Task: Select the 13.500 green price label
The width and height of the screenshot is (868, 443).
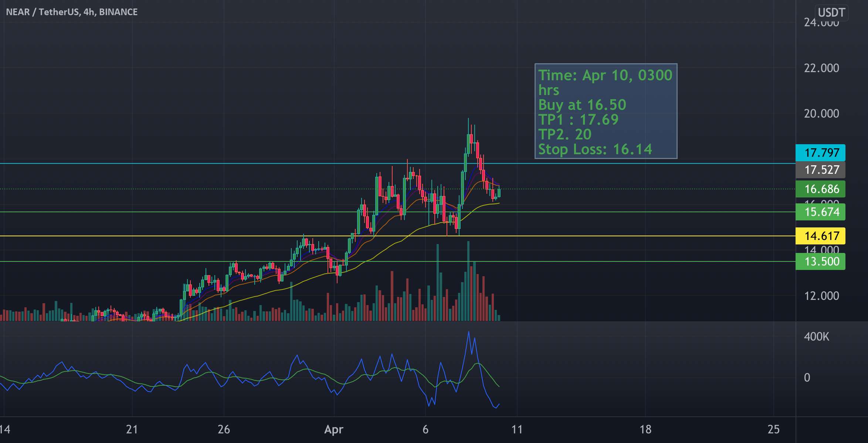Action: coord(820,261)
